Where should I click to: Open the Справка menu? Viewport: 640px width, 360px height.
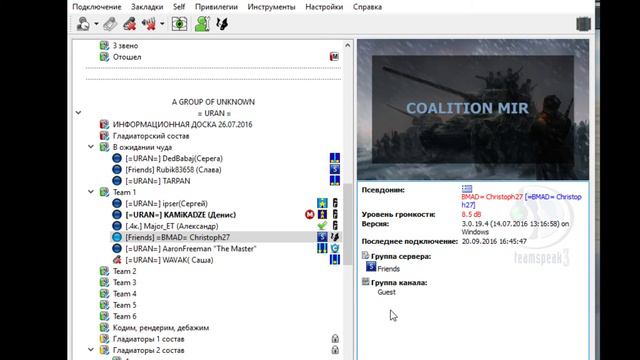[x=367, y=7]
